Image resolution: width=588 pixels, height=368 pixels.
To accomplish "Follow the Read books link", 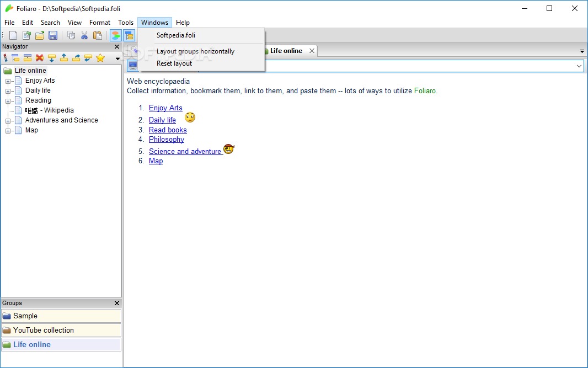I will 168,130.
